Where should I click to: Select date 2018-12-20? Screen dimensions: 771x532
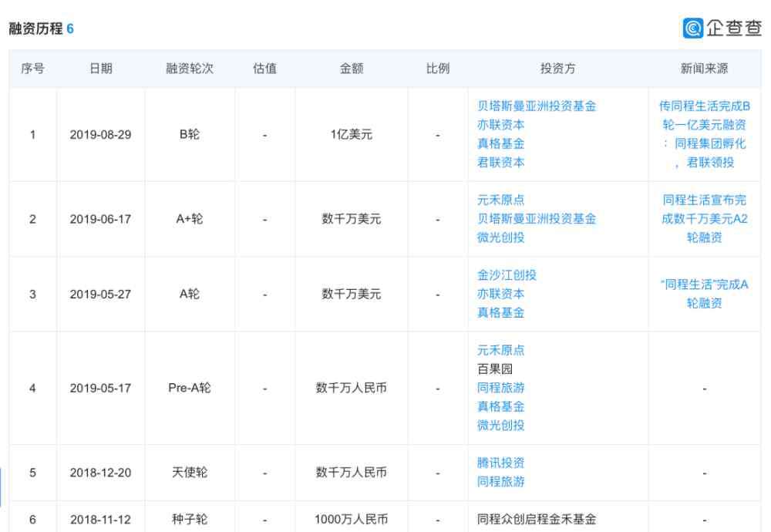click(100, 473)
